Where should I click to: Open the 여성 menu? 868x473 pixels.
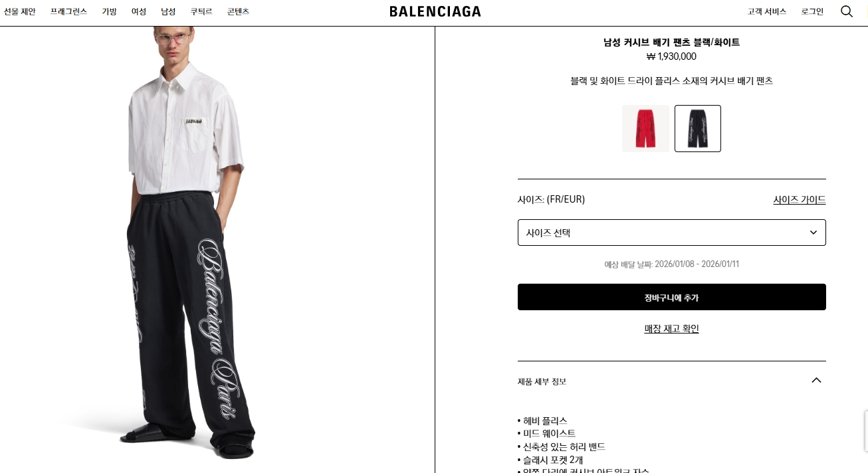[139, 11]
